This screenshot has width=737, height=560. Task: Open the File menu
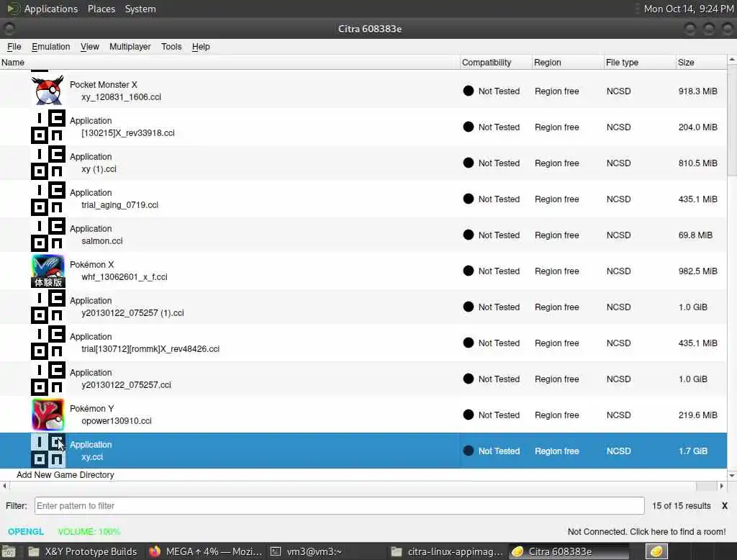click(14, 47)
